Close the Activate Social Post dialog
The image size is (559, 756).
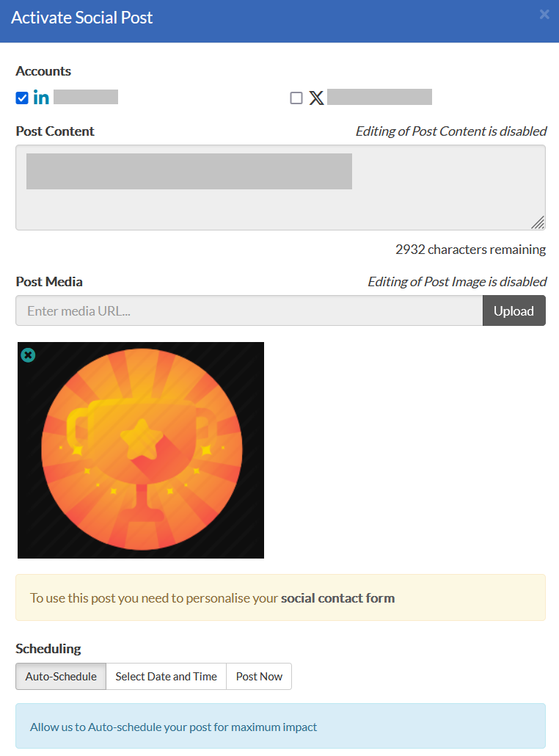tap(544, 14)
